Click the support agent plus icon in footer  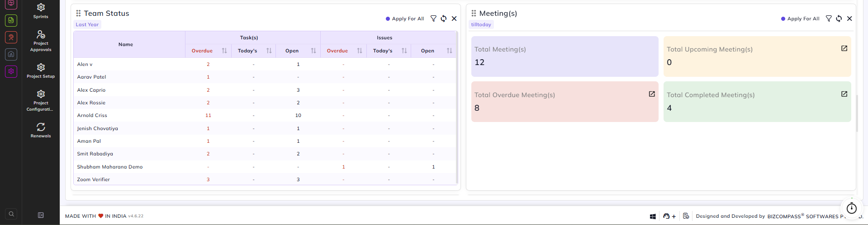coord(669,216)
